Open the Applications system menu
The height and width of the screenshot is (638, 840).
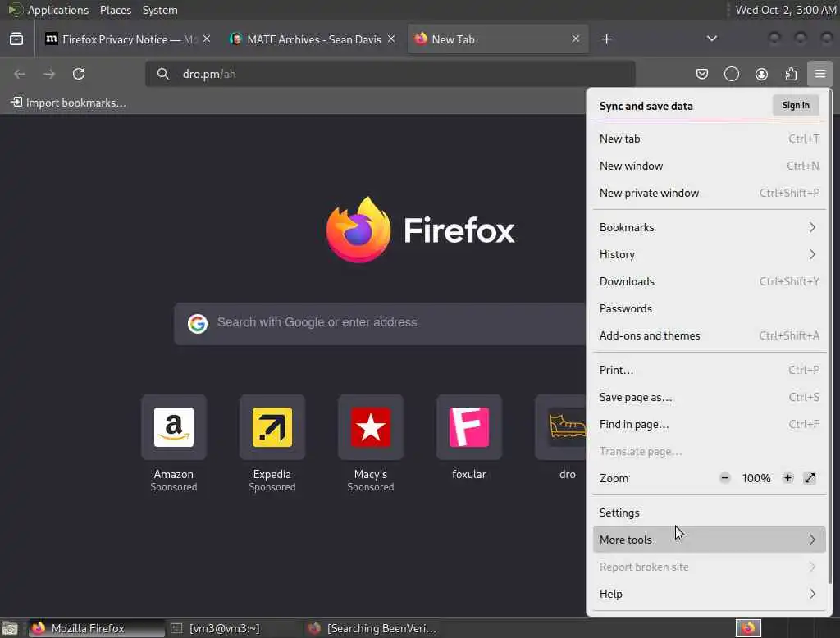[x=58, y=10]
